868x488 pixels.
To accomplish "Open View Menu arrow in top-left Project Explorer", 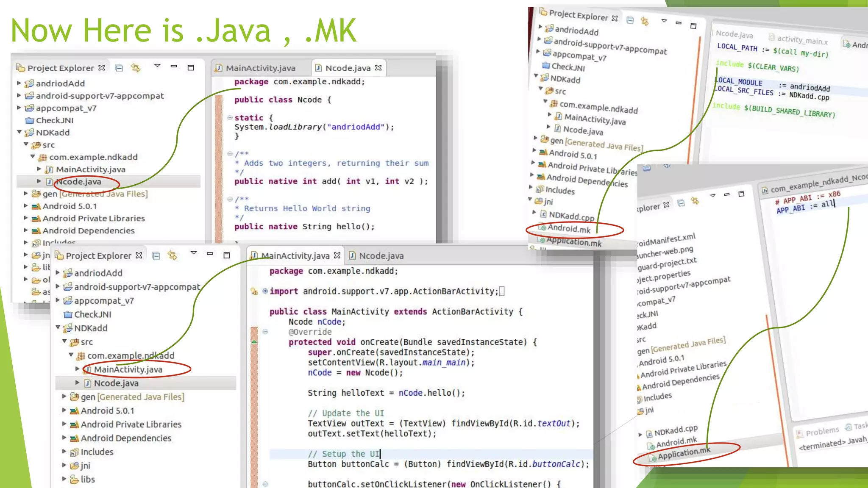I will [x=157, y=66].
